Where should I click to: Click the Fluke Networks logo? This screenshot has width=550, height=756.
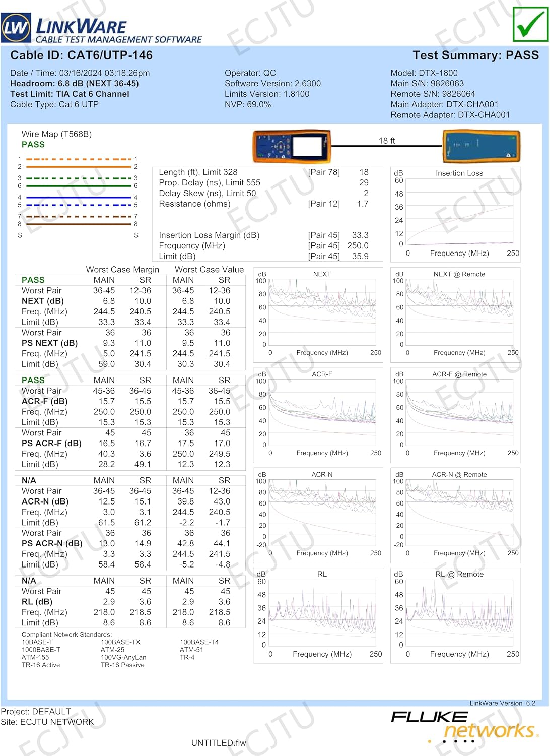click(464, 727)
